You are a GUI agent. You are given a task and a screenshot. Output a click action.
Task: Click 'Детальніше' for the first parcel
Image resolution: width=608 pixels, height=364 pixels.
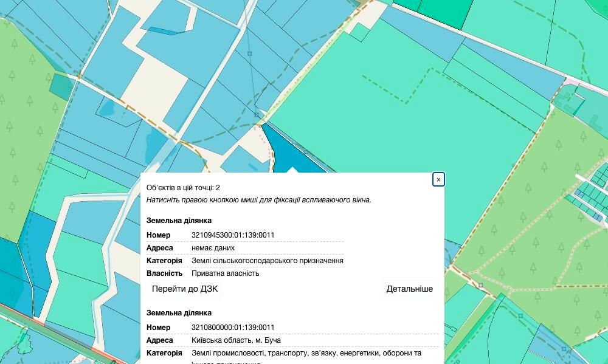(x=409, y=289)
